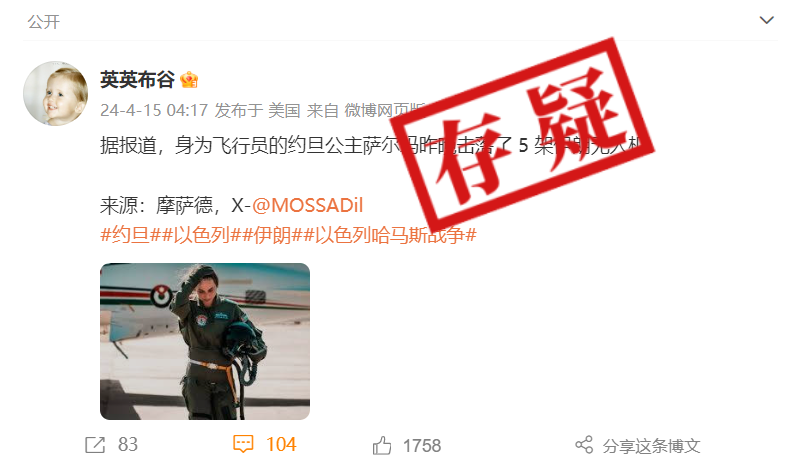799x464 pixels.
Task: Open the #以色列# hashtag
Action: click(196, 235)
